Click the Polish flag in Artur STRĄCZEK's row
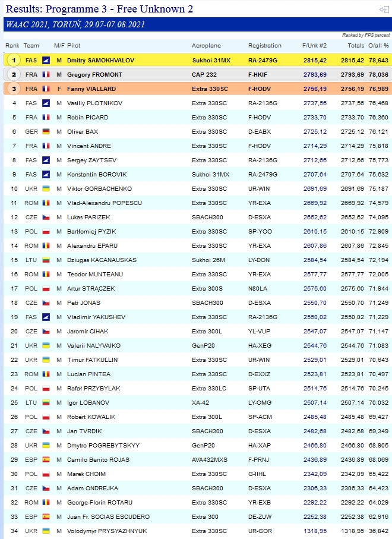Image resolution: width=392 pixels, height=539 pixels. click(x=46, y=288)
